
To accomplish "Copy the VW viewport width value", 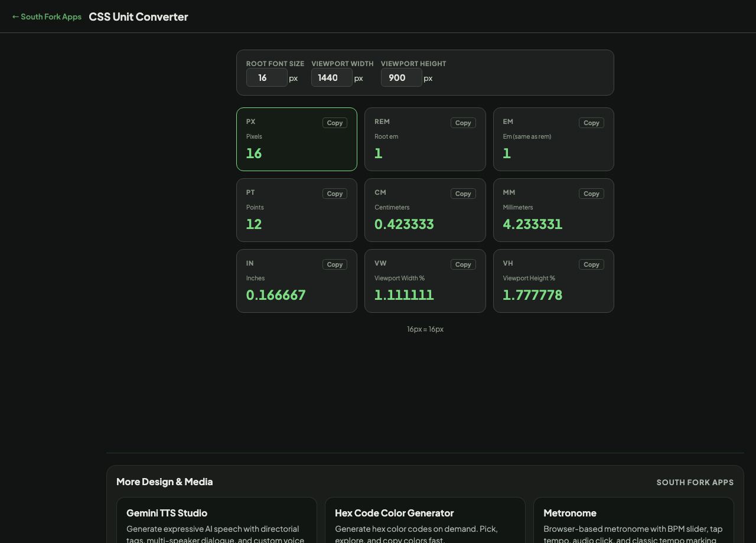I will coord(463,264).
